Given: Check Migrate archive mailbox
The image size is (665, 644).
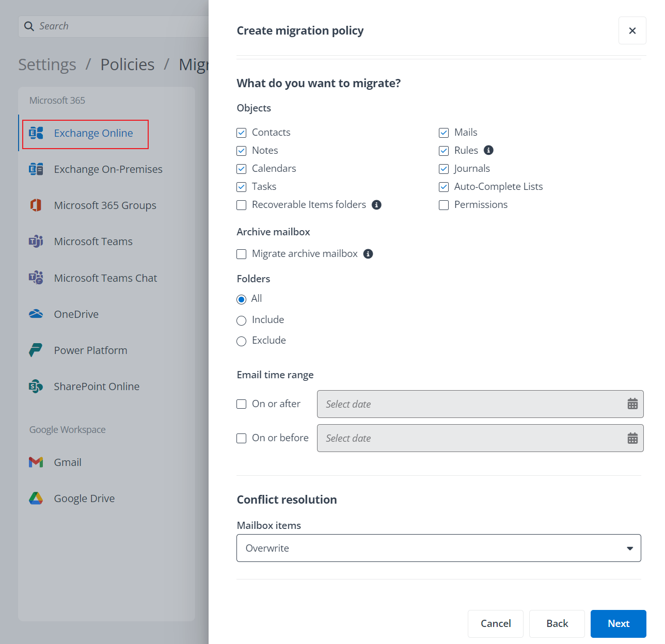Looking at the screenshot, I should pyautogui.click(x=241, y=254).
